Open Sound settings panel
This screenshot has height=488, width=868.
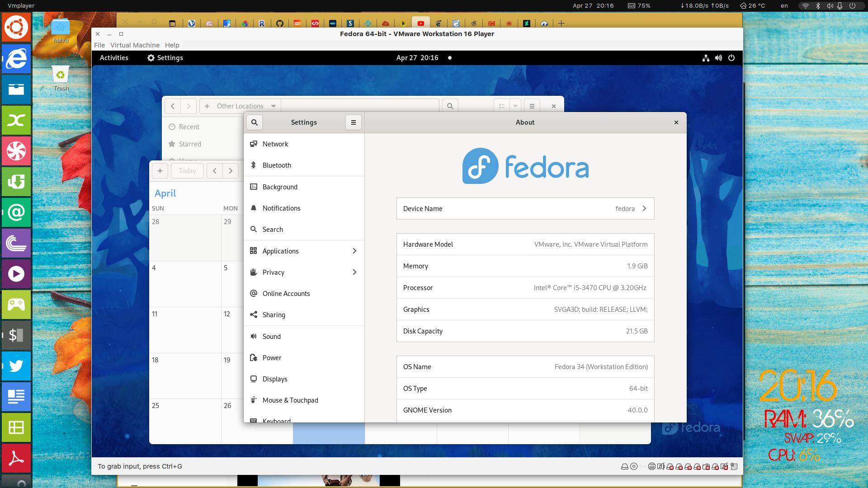coord(304,337)
